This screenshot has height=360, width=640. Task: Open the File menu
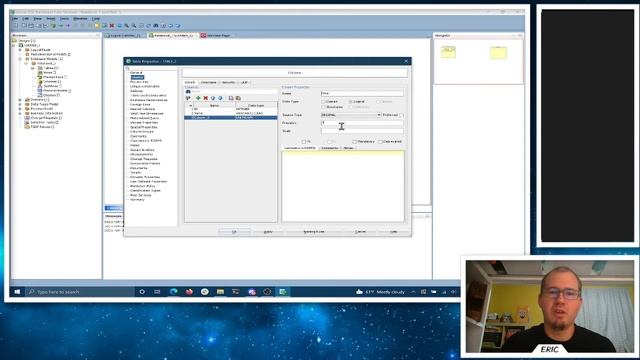click(x=15, y=19)
